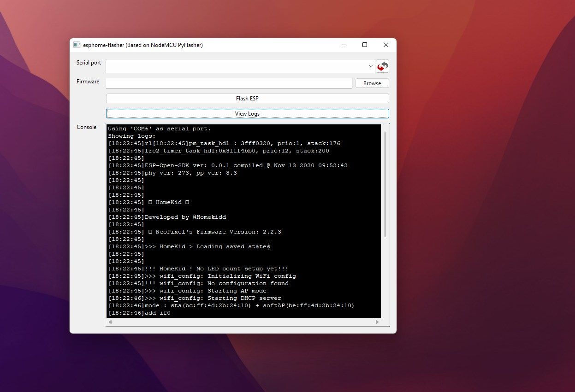
Task: Click the "No LED count setup yet!!!" line
Action: coord(198,269)
